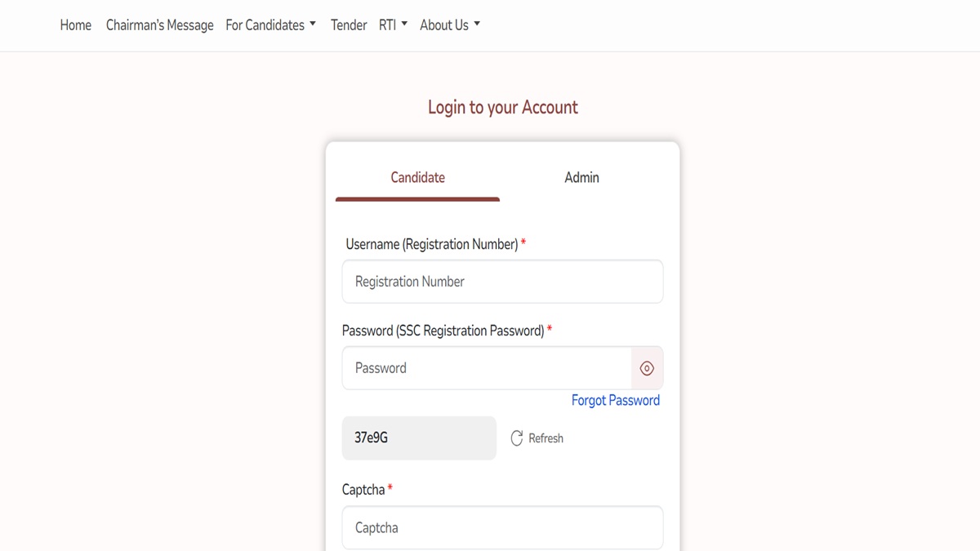Image resolution: width=980 pixels, height=551 pixels.
Task: Show the hidden password using the reveal icon
Action: pos(647,368)
